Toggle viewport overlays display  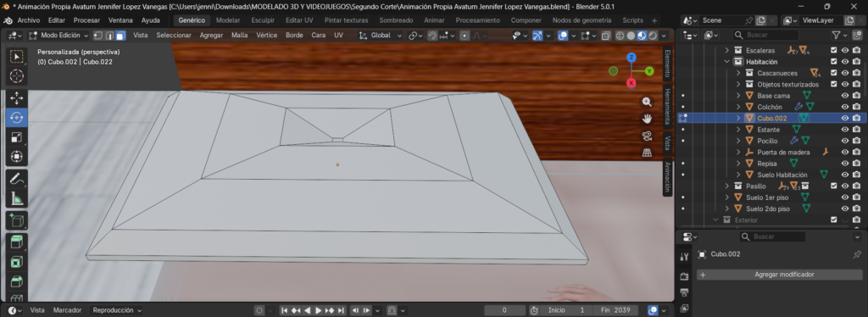click(x=563, y=36)
